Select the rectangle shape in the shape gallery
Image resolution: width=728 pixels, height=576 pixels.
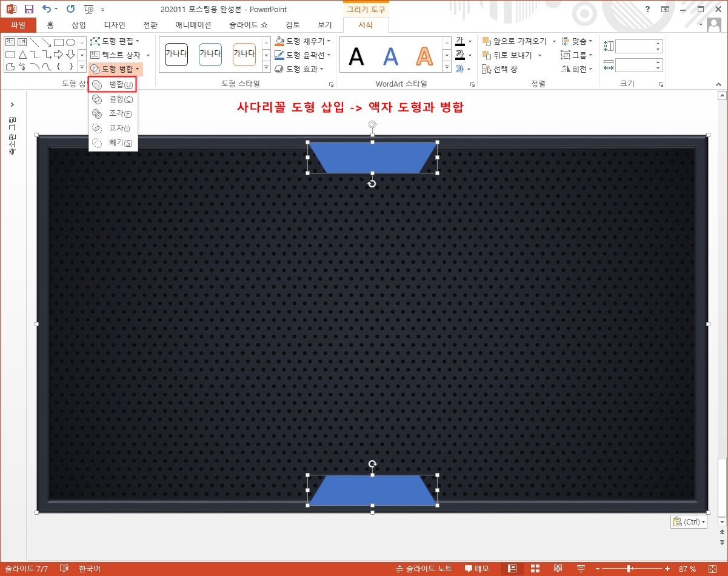[x=59, y=42]
